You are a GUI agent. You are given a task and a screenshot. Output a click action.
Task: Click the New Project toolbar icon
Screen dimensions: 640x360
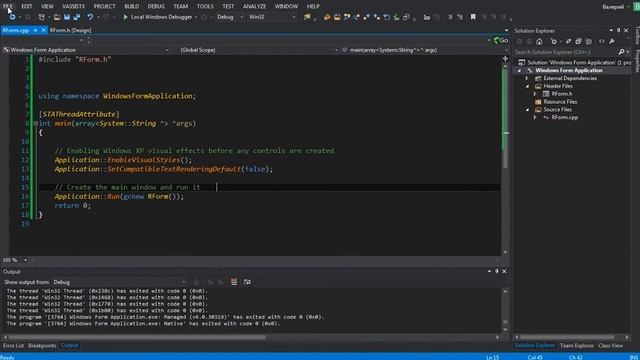click(41, 17)
